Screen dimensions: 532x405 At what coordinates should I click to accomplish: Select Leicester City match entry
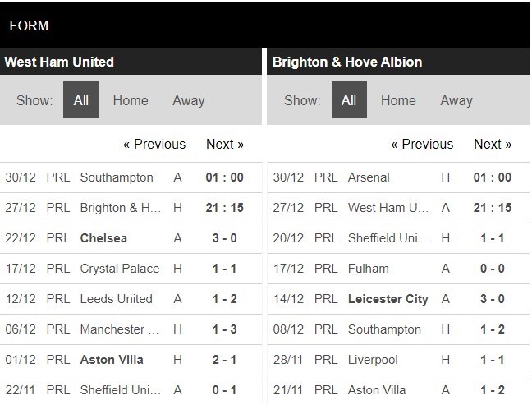click(x=388, y=299)
